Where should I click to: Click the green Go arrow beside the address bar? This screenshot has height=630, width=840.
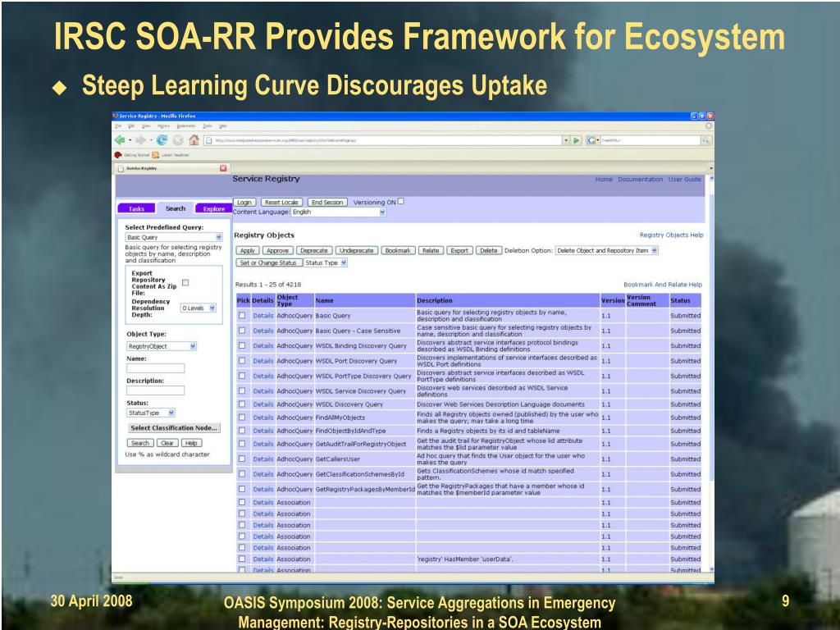pos(577,140)
